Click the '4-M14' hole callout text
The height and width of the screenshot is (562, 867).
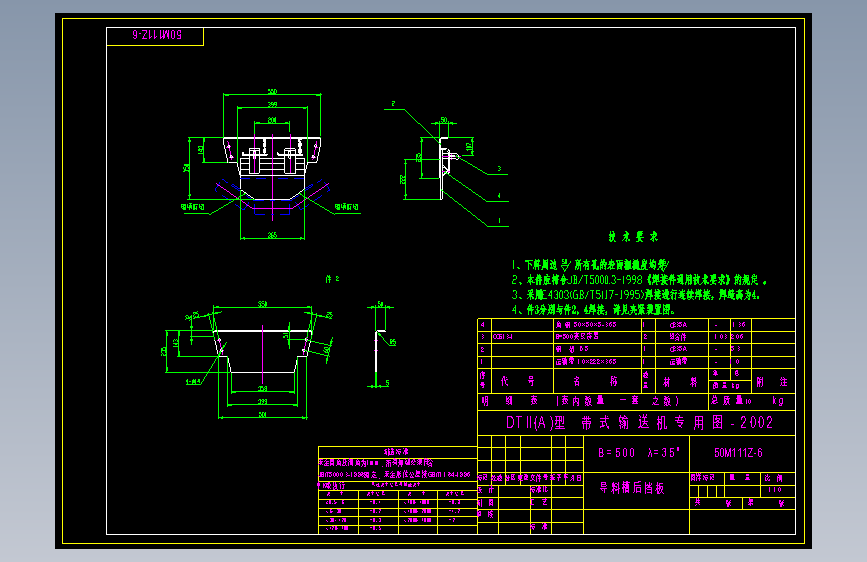click(193, 382)
